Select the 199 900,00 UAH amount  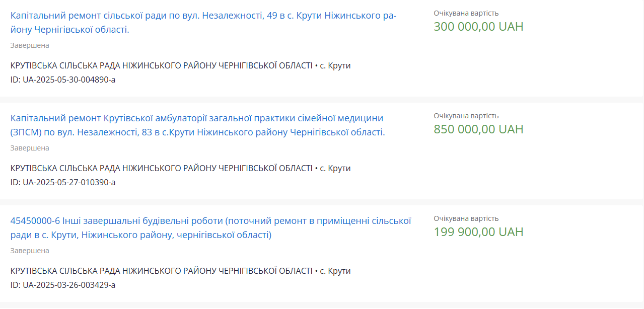478,232
